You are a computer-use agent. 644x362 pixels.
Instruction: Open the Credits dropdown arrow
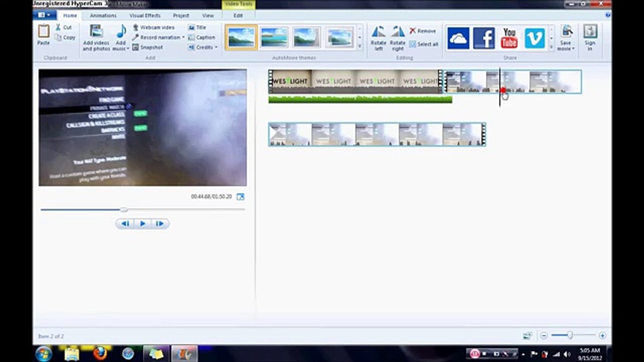coord(216,47)
